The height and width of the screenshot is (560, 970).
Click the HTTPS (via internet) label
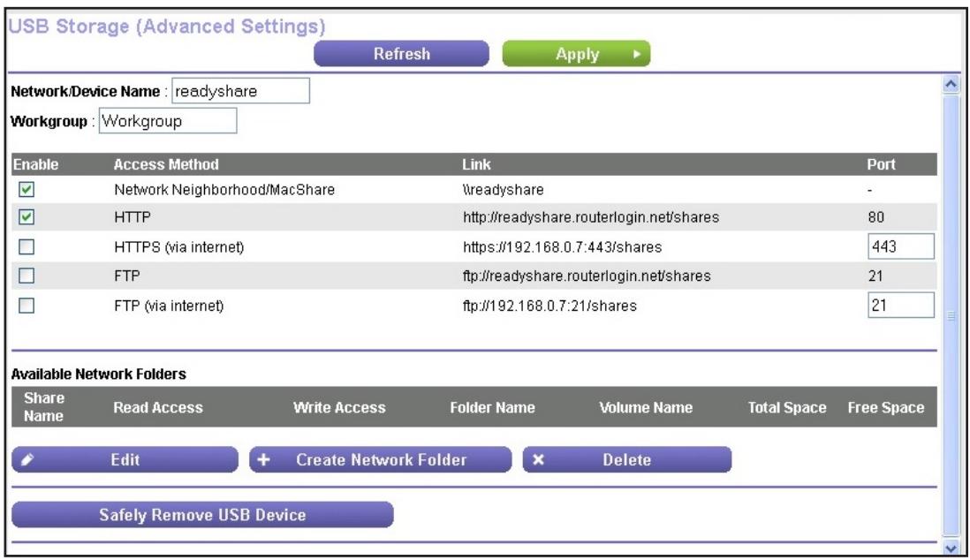click(178, 247)
